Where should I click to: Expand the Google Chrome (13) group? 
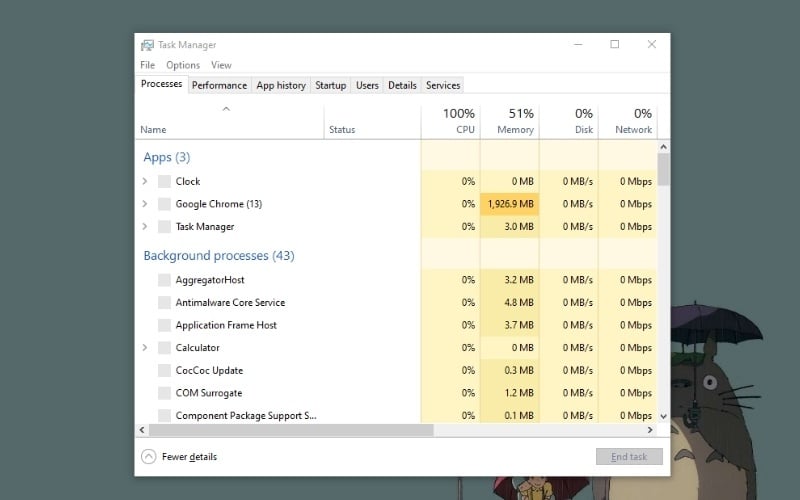(x=145, y=204)
